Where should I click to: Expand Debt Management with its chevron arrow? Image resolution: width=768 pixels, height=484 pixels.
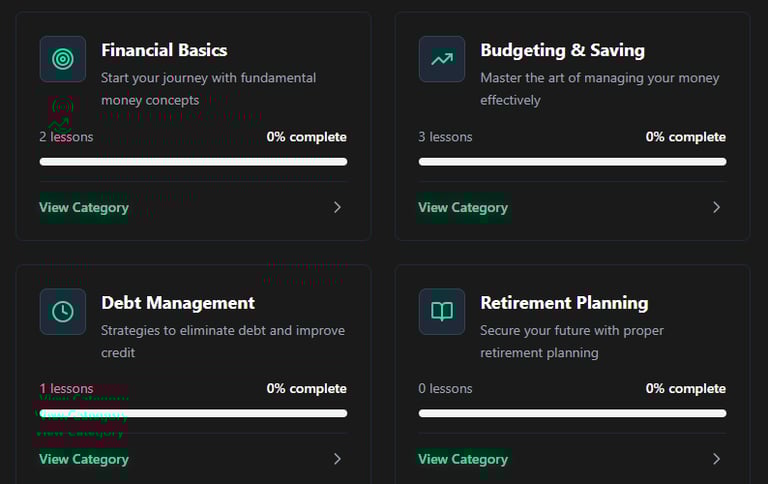(337, 459)
